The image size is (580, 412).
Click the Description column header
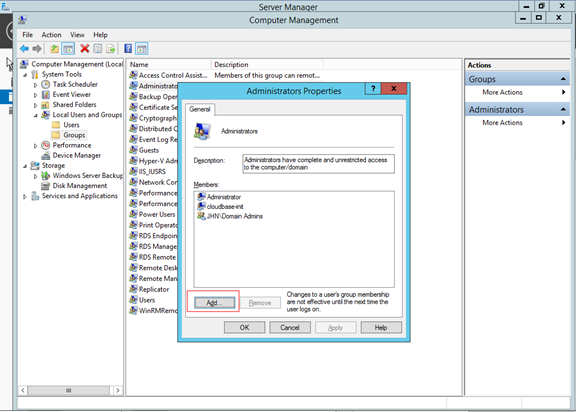tap(267, 64)
